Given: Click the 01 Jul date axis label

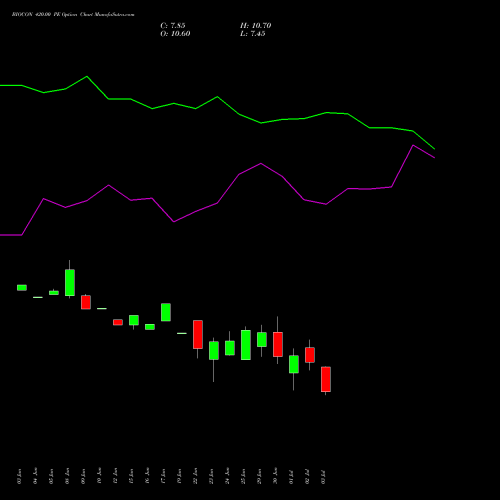Looking at the screenshot, I should [292, 477].
